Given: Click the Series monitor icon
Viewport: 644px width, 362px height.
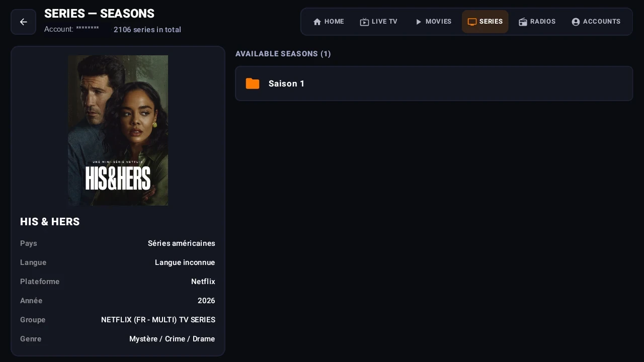Looking at the screenshot, I should coord(472,22).
